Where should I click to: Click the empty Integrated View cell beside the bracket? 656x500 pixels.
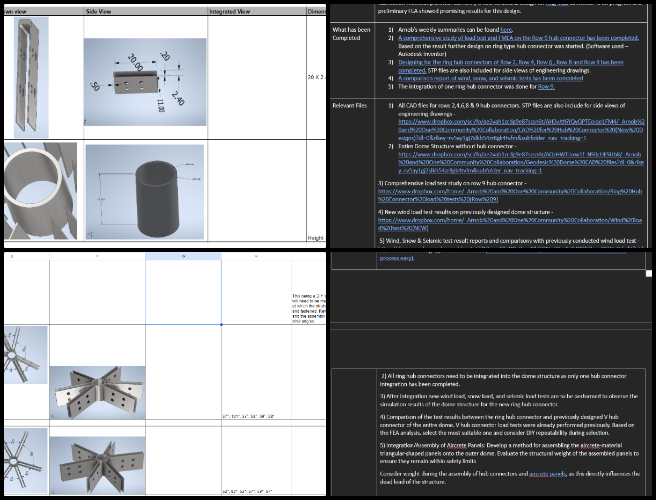pyautogui.click(x=257, y=77)
